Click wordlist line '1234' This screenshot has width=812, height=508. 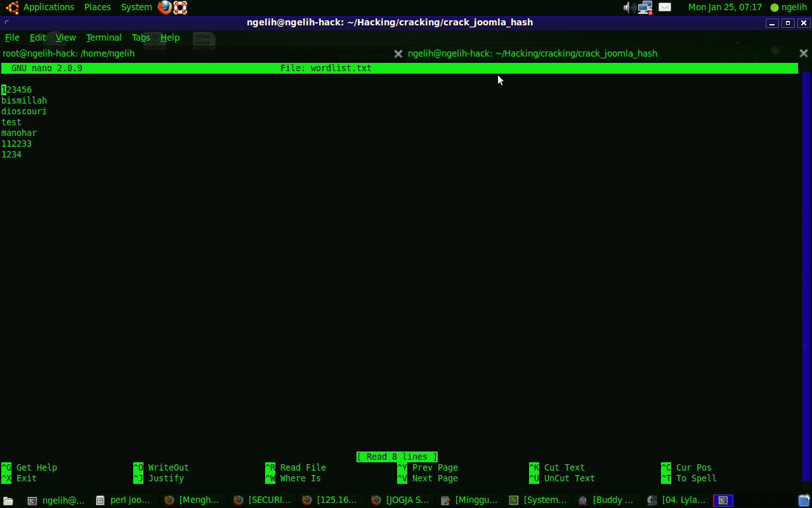(11, 154)
